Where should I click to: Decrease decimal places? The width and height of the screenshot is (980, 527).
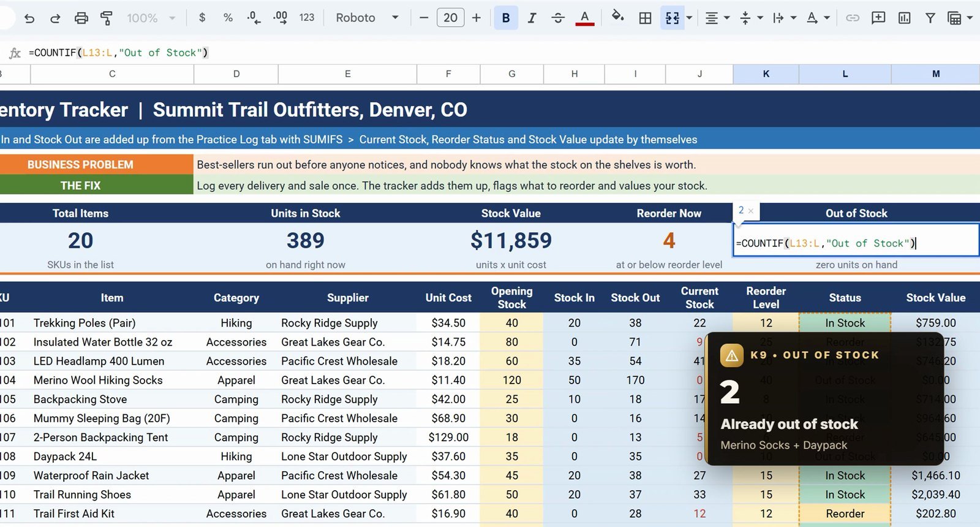[x=254, y=18]
